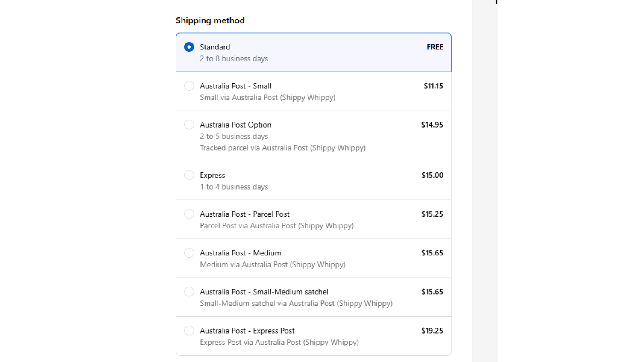The image size is (644, 362).
Task: Select Australia Post - Parcel Post radio
Action: pos(189,214)
